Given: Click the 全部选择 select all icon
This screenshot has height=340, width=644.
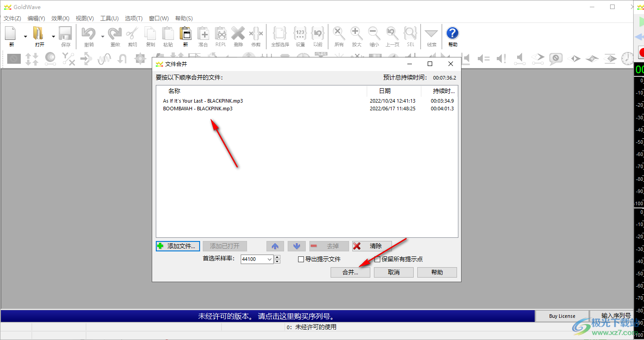Looking at the screenshot, I should (280, 34).
